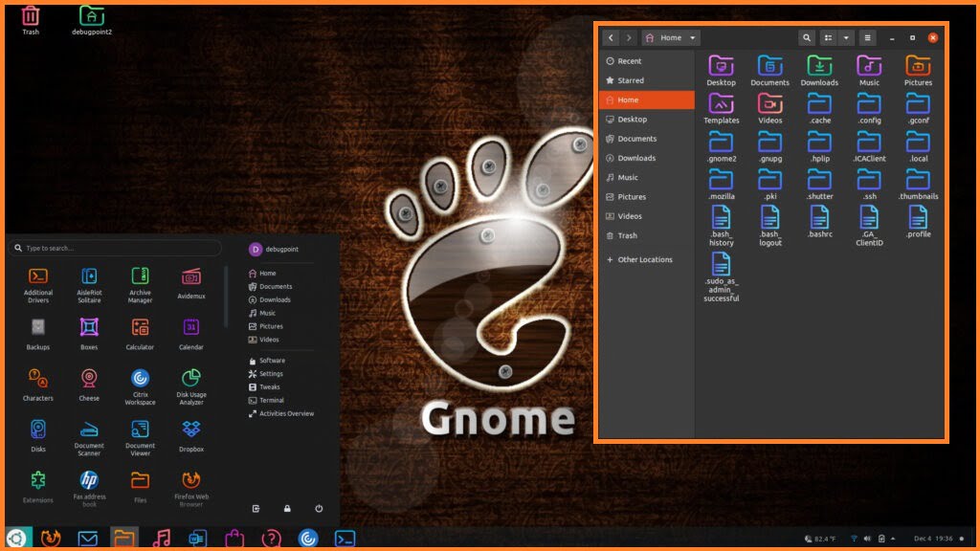980x551 pixels.
Task: Launch Dropbox from the app menu
Action: 191,435
